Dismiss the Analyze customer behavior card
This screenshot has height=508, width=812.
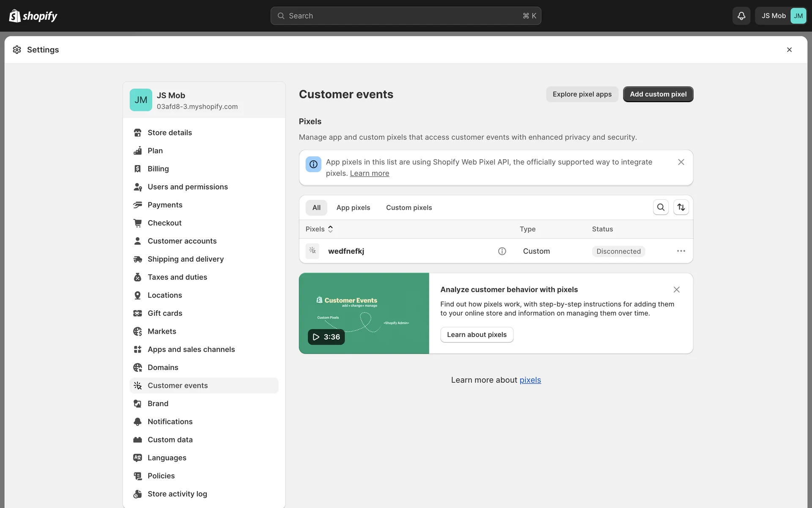point(676,290)
